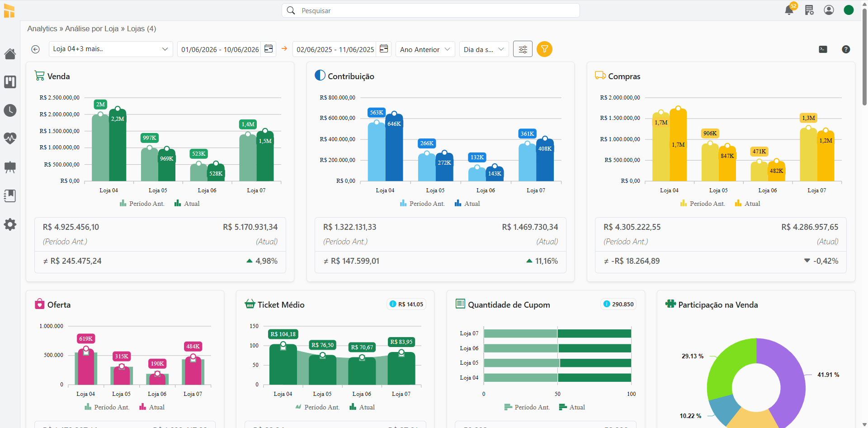Open calendar for 01/06/2026 date range
868x428 pixels.
pos(269,49)
